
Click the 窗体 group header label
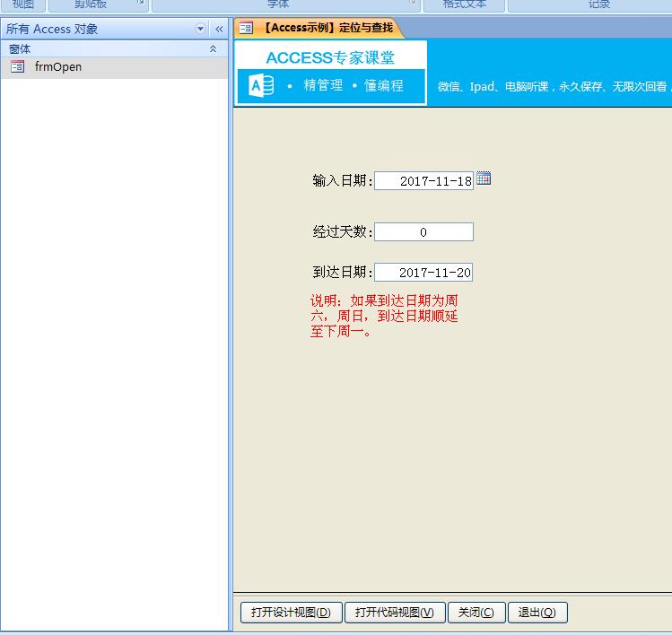(20, 48)
